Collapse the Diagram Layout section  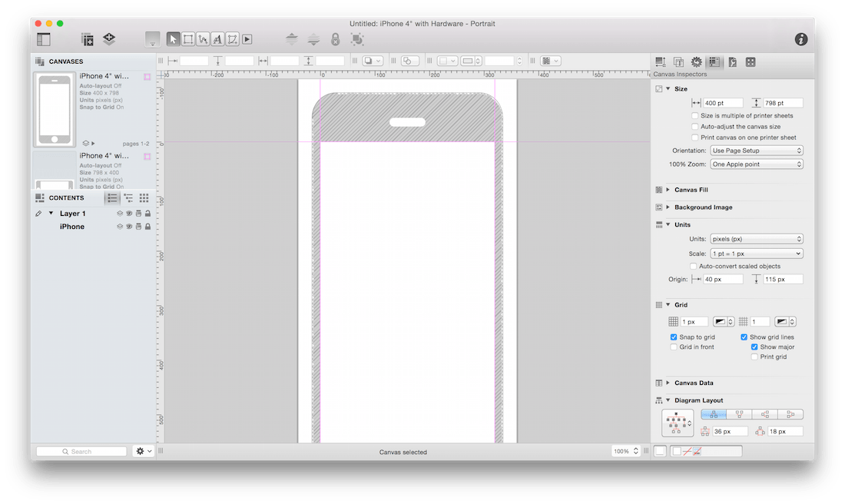[x=668, y=400]
